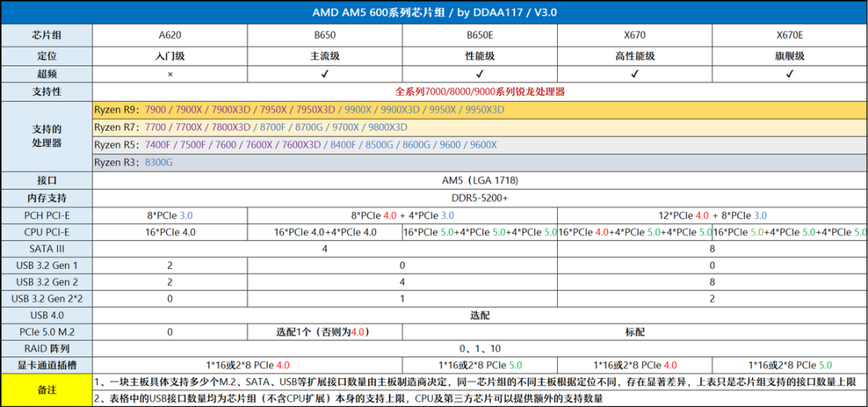Click the 'A620' column header

(x=170, y=35)
